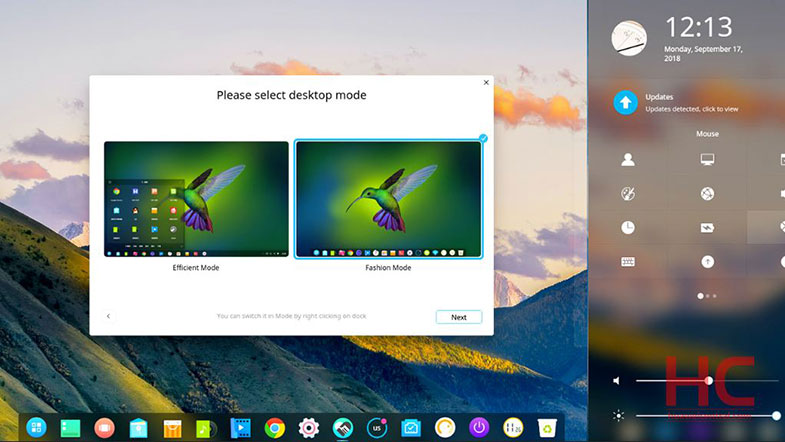
Task: Open the launcher from the dock
Action: pos(36,428)
